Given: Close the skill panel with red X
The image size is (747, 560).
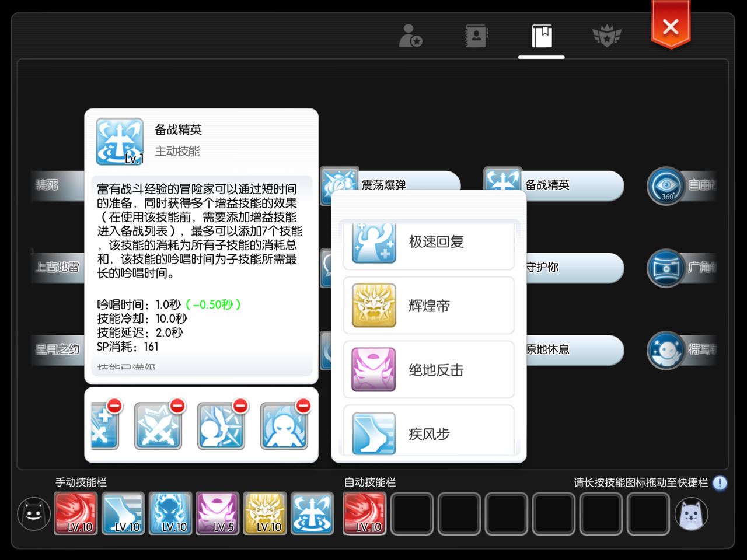Looking at the screenshot, I should pos(671,26).
